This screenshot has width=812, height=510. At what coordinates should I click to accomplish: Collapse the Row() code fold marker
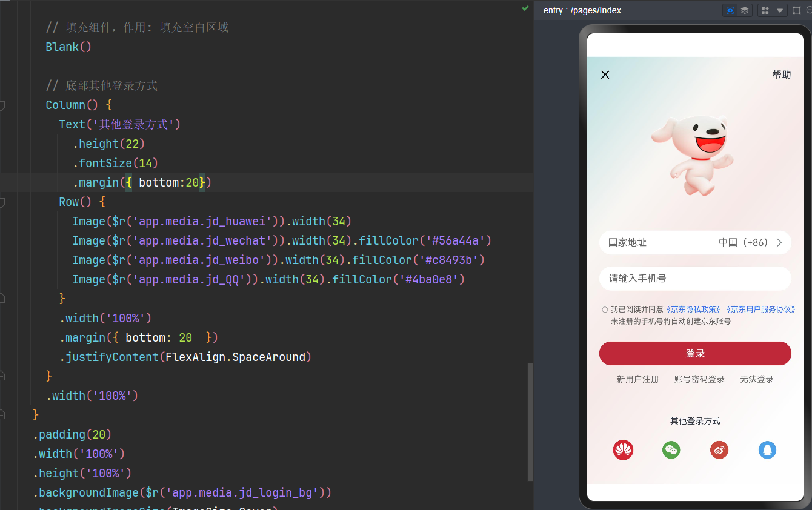point(2,202)
